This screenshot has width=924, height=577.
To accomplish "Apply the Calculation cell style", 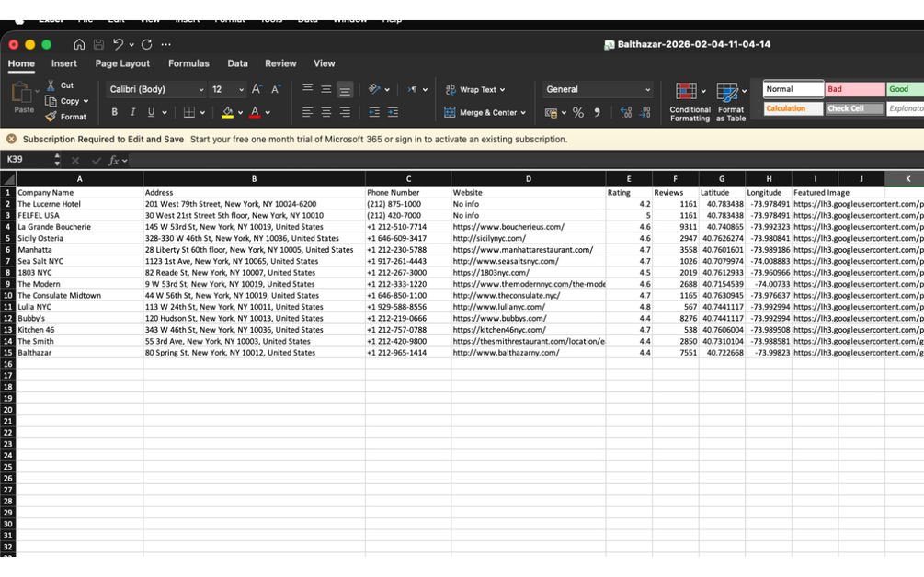I will coord(793,109).
